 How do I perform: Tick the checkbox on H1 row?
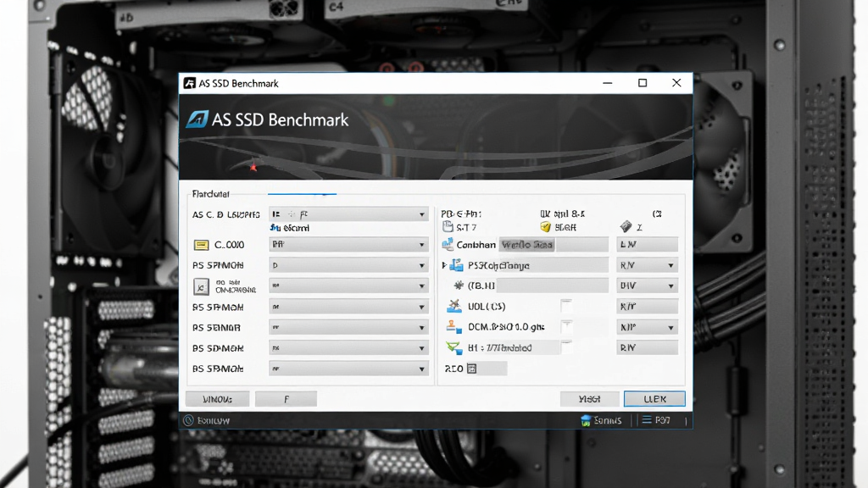pos(566,347)
